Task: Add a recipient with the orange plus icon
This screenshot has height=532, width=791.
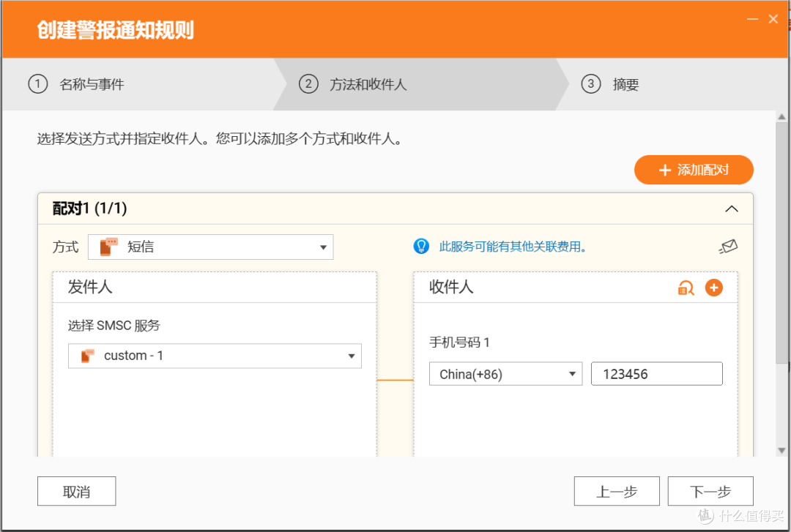Action: point(713,288)
